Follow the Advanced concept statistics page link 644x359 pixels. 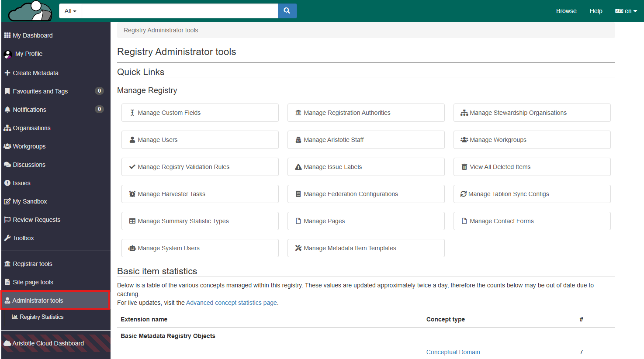(231, 303)
